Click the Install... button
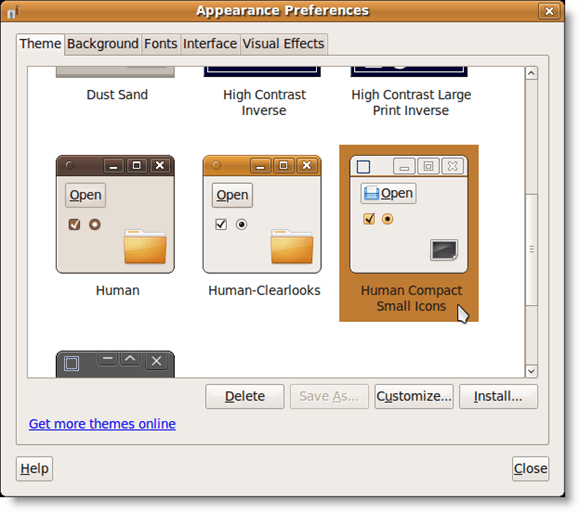The width and height of the screenshot is (580, 512). click(498, 397)
